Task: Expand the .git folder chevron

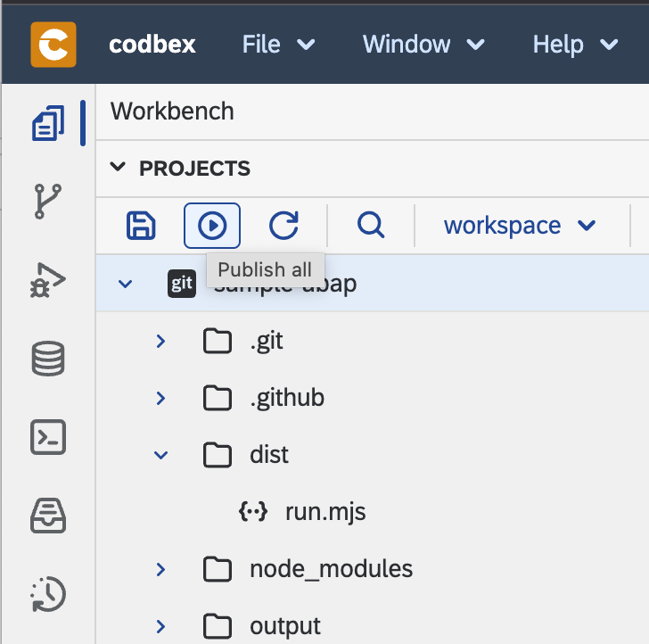Action: click(160, 342)
